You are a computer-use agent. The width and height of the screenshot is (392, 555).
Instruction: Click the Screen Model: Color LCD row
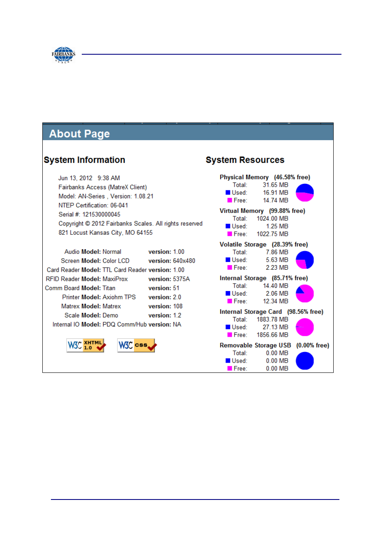point(128,261)
